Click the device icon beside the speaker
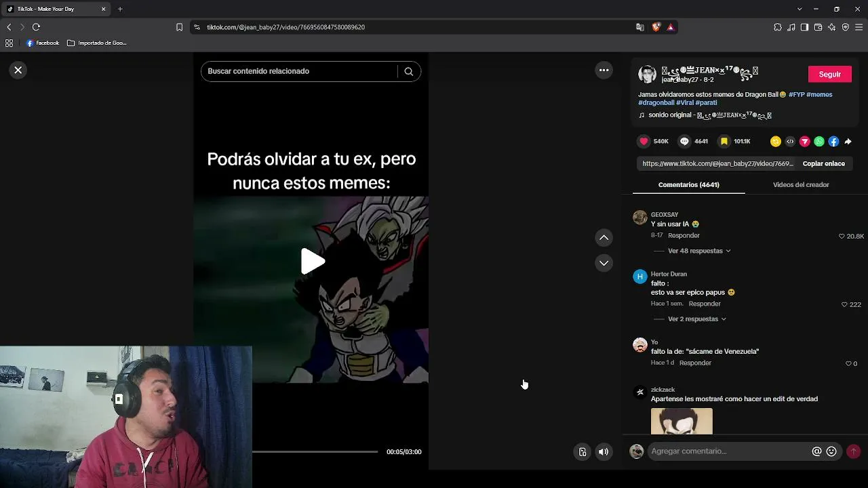This screenshot has width=868, height=488. 583,452
